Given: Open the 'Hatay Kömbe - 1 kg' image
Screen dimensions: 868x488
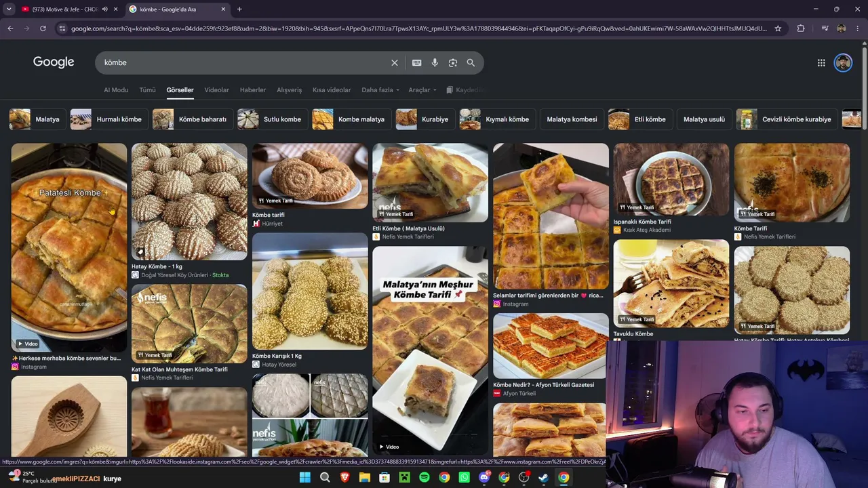Looking at the screenshot, I should click(189, 201).
